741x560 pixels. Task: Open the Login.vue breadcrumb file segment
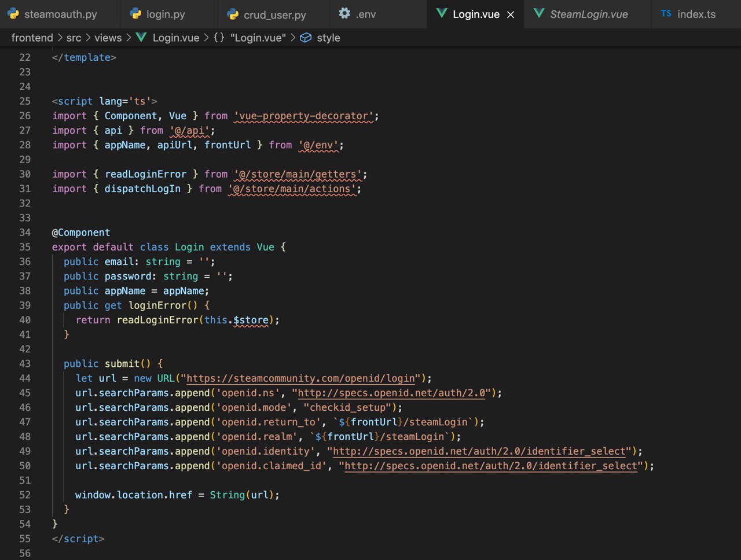coord(176,38)
